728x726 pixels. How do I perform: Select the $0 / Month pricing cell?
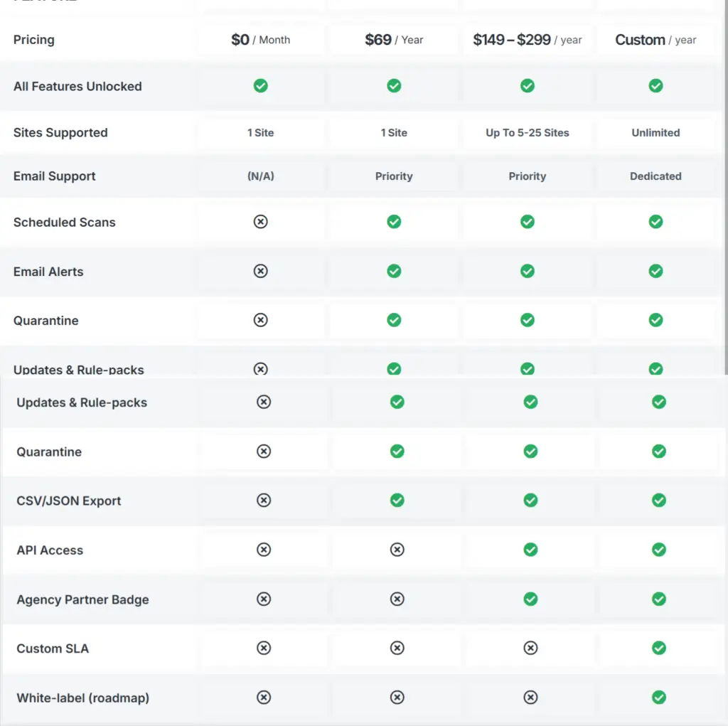point(261,40)
